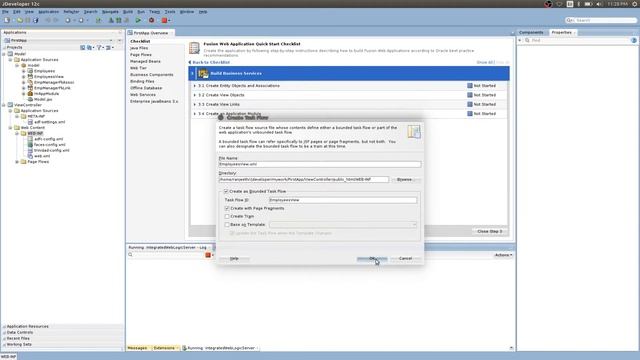The image size is (640, 360).
Task: Enable the Base on Template checkbox
Action: (227, 224)
